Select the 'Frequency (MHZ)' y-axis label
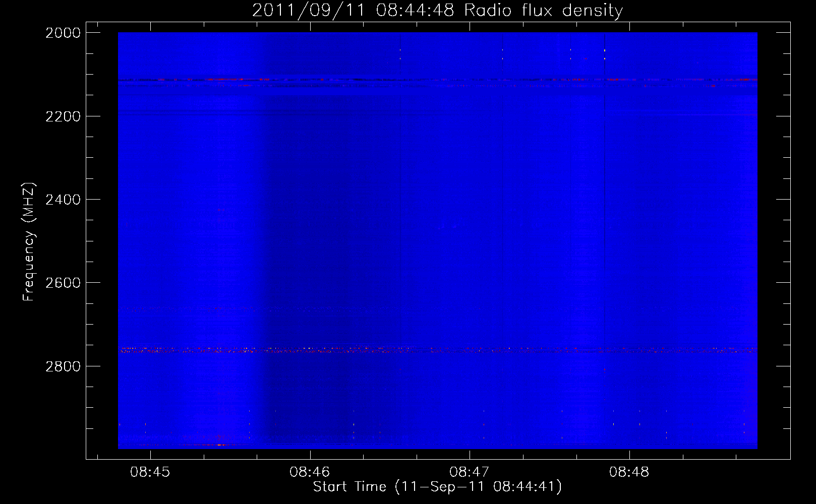 (x=29, y=242)
